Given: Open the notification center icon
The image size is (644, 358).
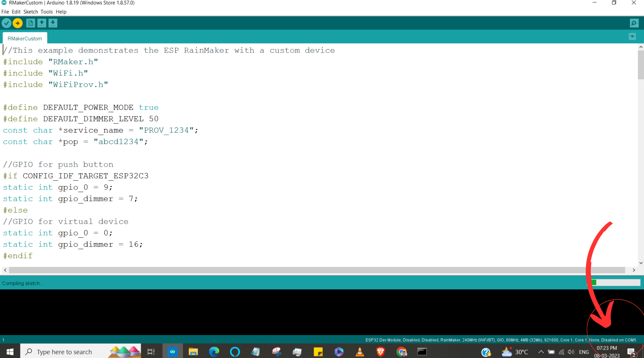Looking at the screenshot, I should tap(631, 352).
